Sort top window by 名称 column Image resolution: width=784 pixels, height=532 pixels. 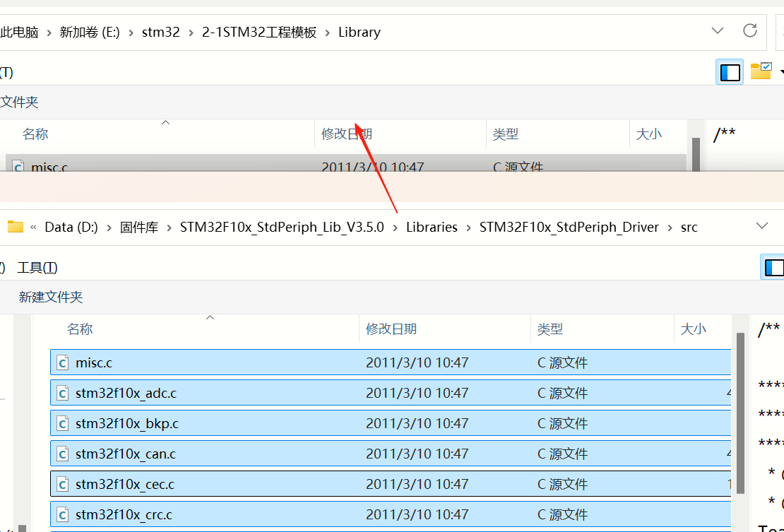(x=35, y=134)
